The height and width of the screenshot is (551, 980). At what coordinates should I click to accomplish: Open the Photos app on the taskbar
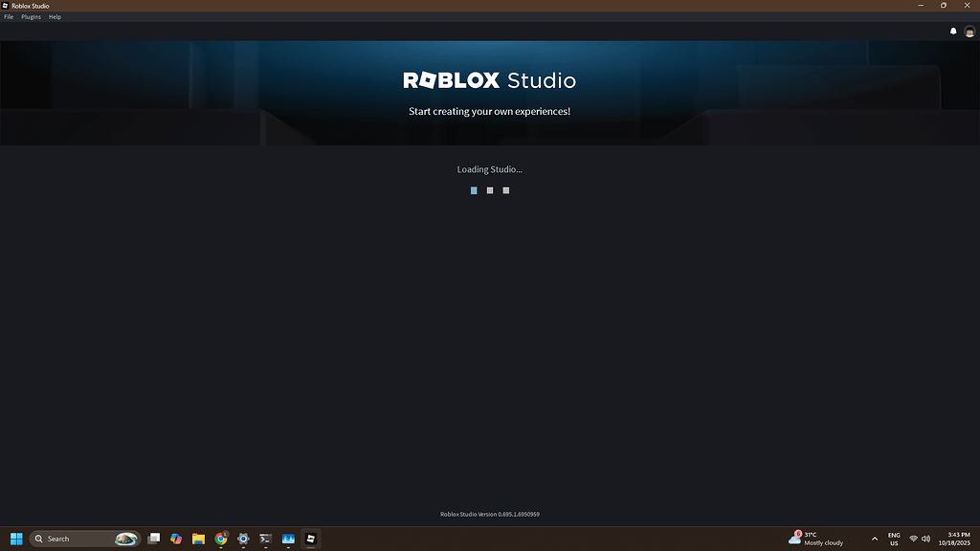pyautogui.click(x=288, y=539)
